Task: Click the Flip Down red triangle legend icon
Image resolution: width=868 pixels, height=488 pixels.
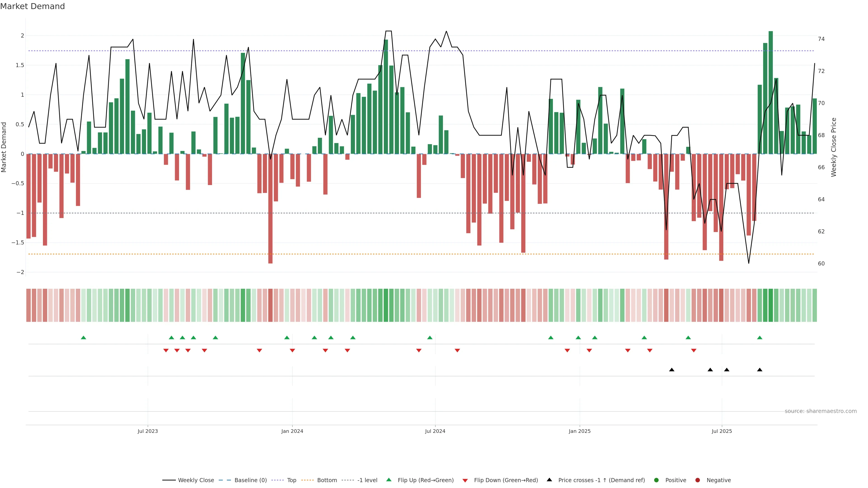Action: [x=465, y=481]
